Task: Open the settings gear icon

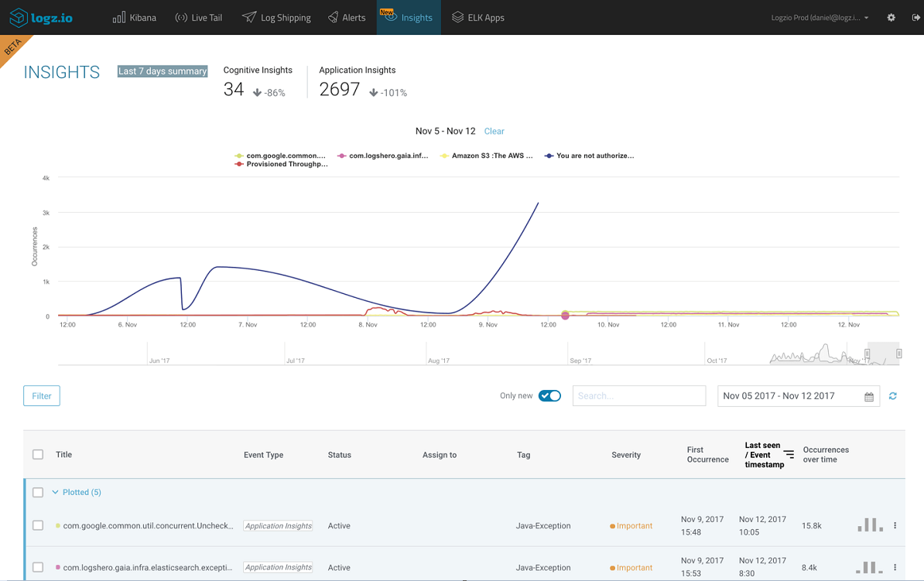Action: (x=891, y=17)
